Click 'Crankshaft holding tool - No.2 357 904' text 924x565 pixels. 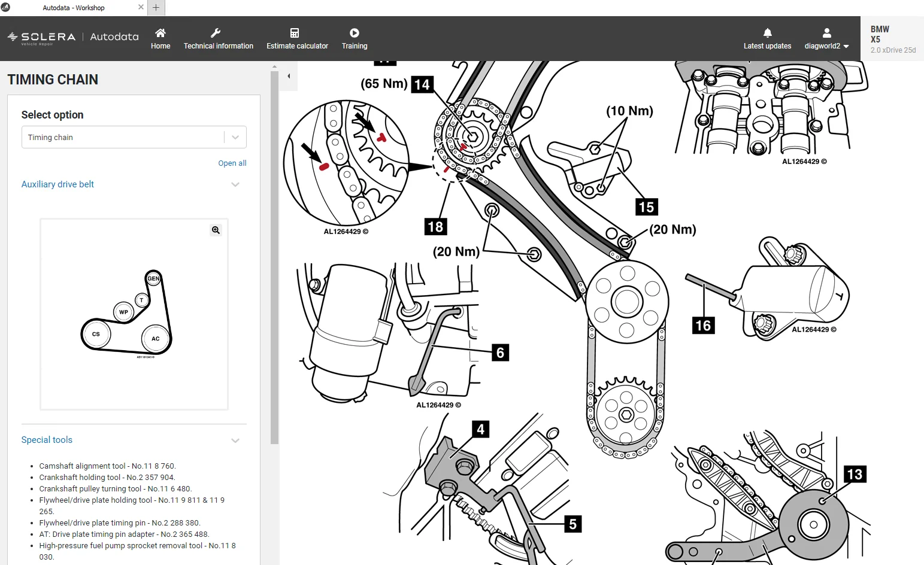(107, 477)
